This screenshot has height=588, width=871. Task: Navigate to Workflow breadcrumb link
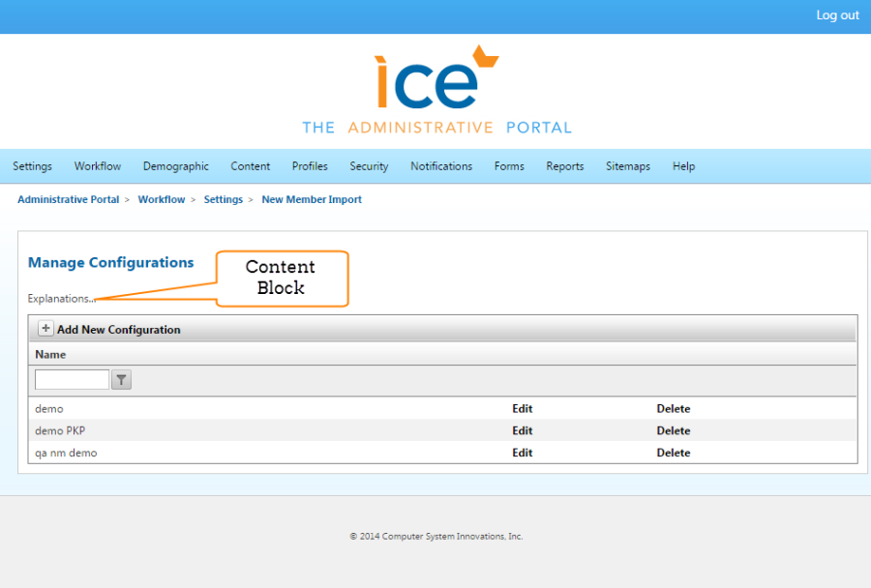click(x=161, y=199)
